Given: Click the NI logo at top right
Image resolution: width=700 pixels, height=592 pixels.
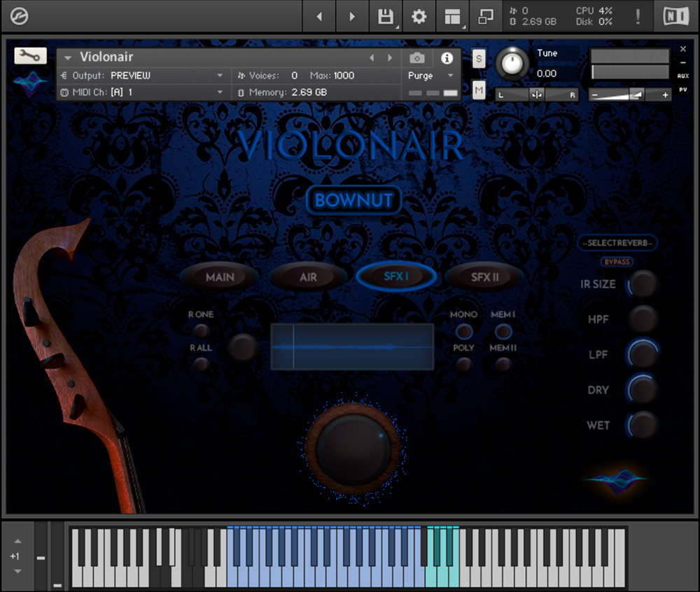Looking at the screenshot, I should pos(674,16).
